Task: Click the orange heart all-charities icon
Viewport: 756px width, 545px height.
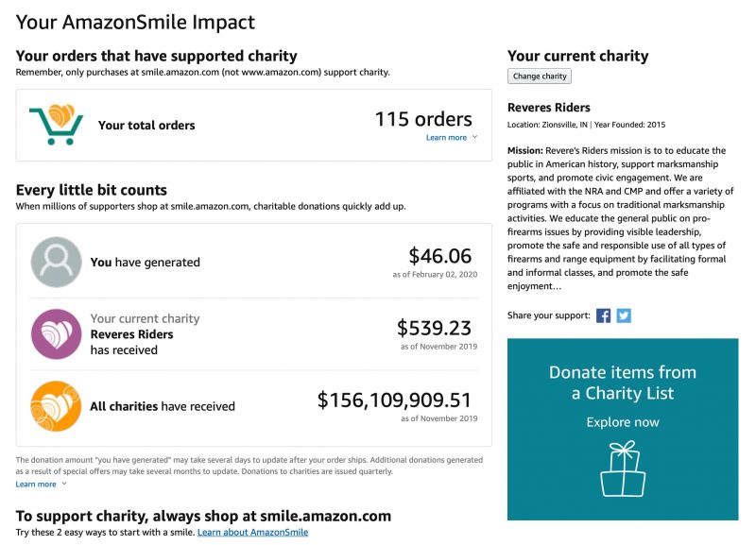Action: pos(57,406)
